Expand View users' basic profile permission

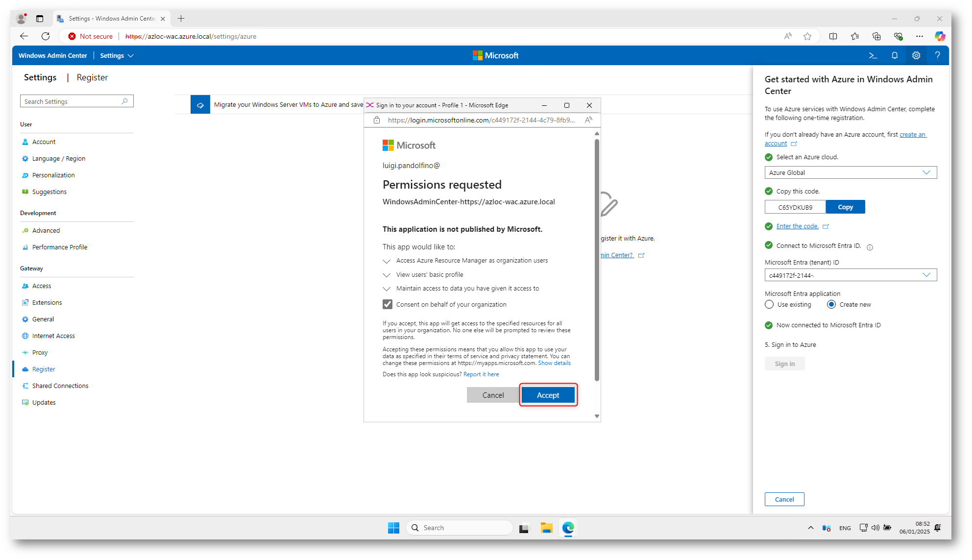pyautogui.click(x=387, y=275)
